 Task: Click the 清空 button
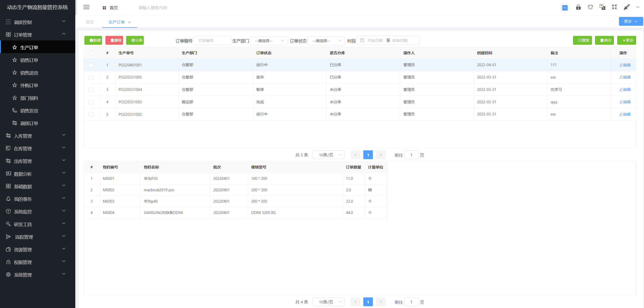[604, 40]
